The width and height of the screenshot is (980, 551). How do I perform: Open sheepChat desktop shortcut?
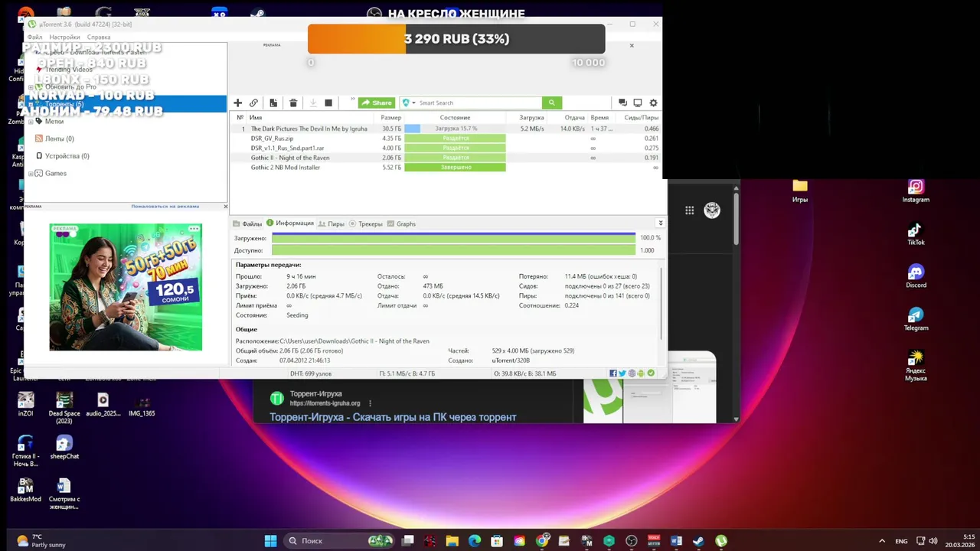click(64, 447)
